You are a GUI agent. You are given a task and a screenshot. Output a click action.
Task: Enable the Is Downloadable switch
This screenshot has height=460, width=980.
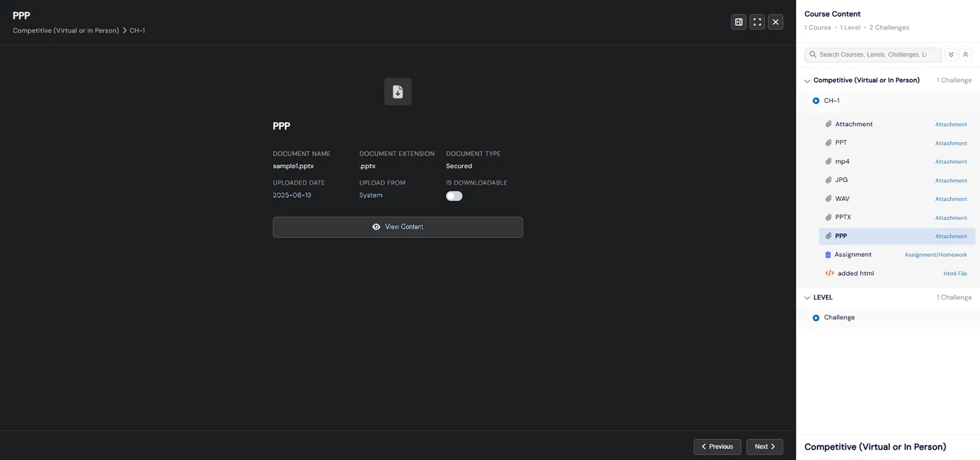[x=454, y=196]
